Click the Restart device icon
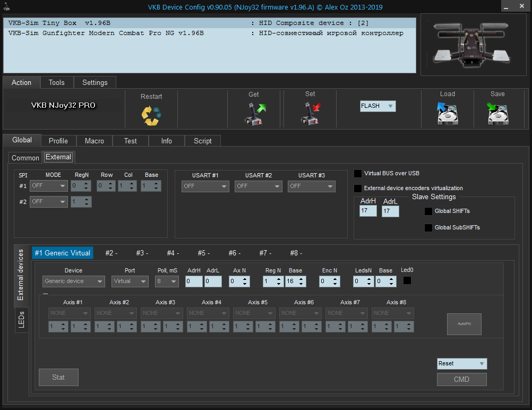This screenshot has width=532, height=410. pyautogui.click(x=151, y=115)
